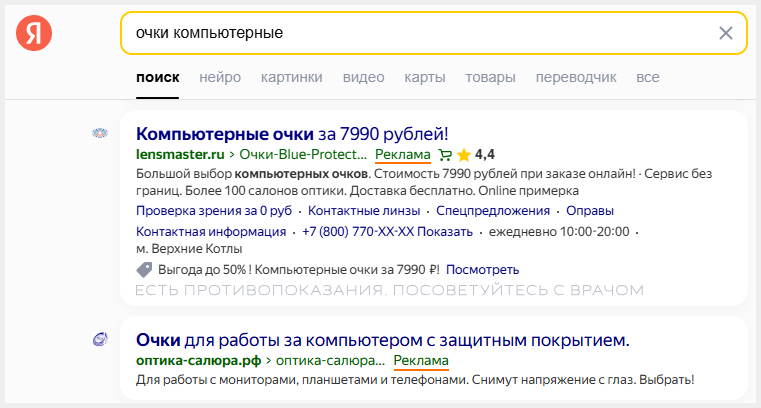Click the price tag icon by 'Выгода до 50%'
The width and height of the screenshot is (761, 408).
click(144, 270)
